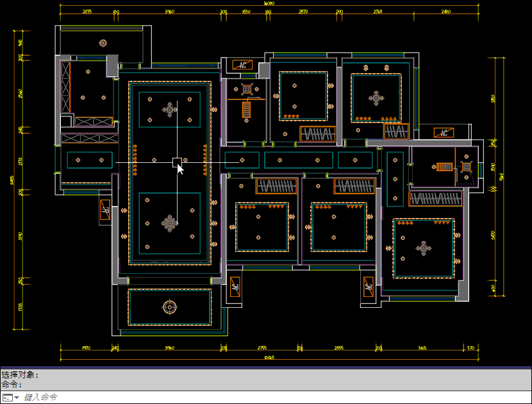Select the AC symbol above the top bathroom
This screenshot has height=404, width=532.
242,65
